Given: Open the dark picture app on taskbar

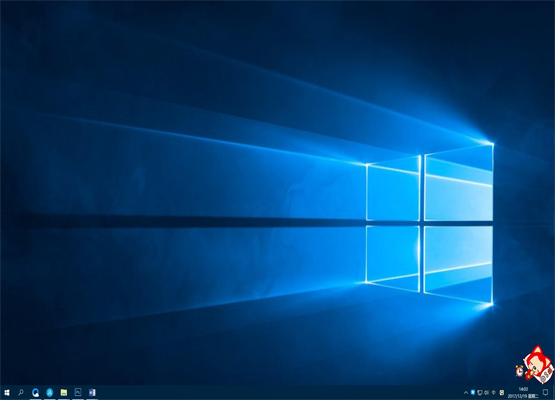Looking at the screenshot, I should tap(78, 392).
